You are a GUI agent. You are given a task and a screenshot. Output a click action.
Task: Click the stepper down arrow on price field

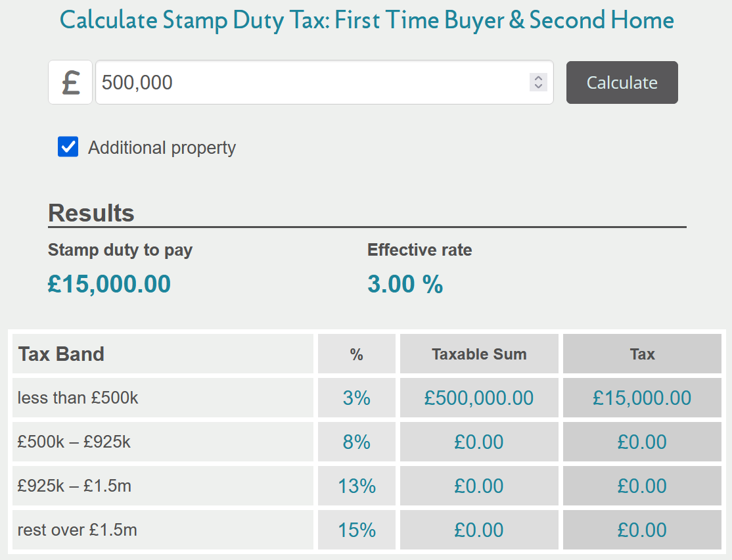tap(538, 87)
